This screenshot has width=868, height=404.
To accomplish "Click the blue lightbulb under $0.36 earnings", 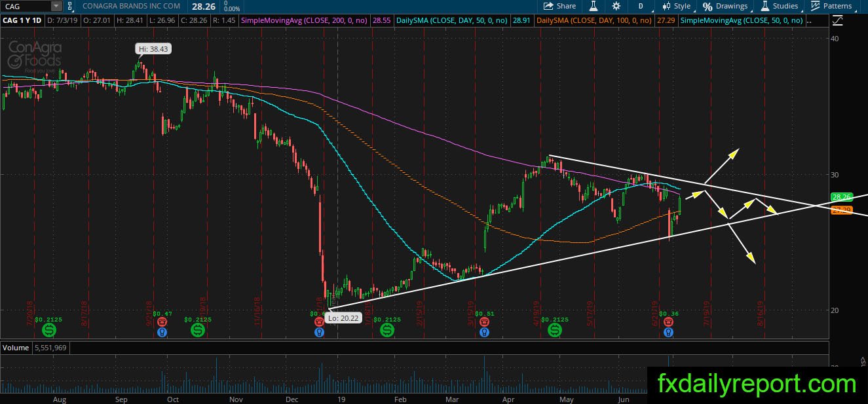I will 669,333.
